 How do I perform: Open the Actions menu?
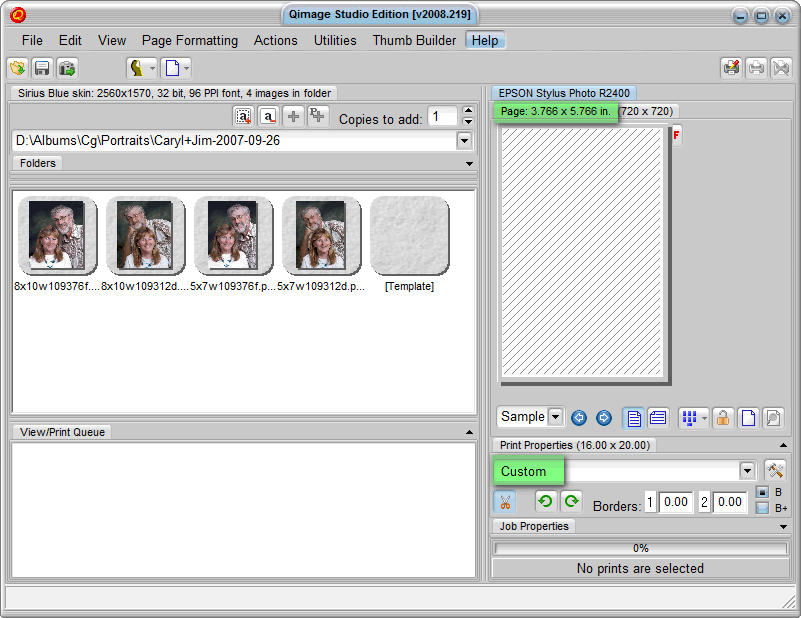click(276, 40)
